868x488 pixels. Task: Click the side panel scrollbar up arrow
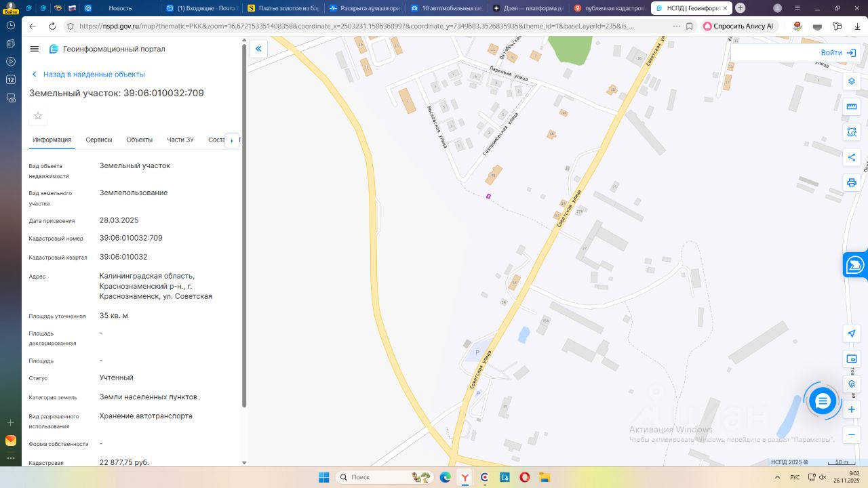click(x=244, y=40)
